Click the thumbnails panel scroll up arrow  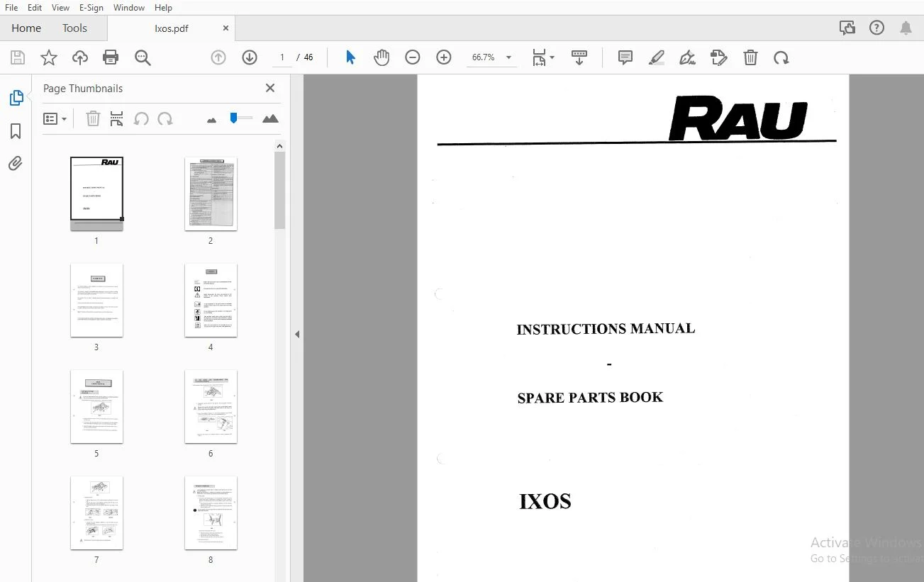click(279, 146)
